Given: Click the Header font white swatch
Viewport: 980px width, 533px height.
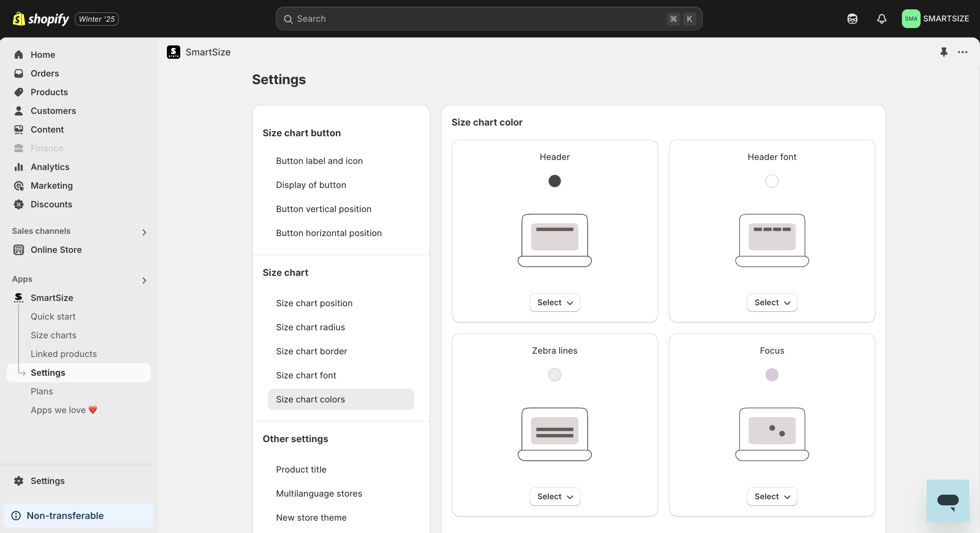Looking at the screenshot, I should tap(772, 181).
